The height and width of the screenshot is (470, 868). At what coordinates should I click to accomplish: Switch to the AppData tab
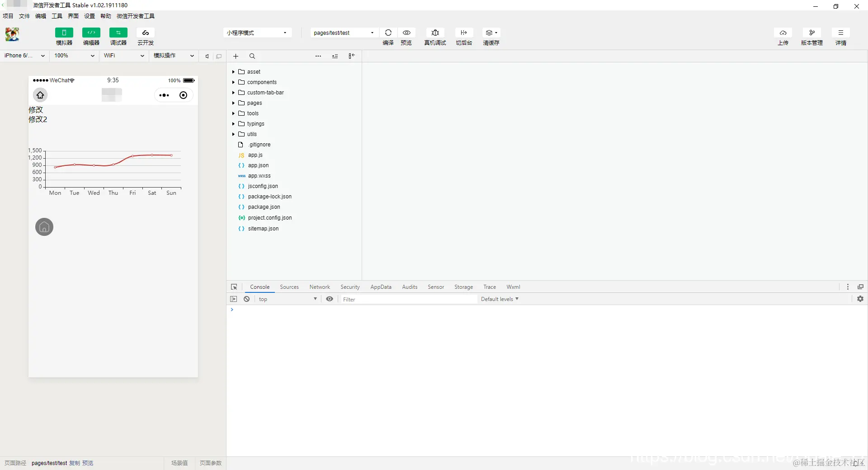381,287
